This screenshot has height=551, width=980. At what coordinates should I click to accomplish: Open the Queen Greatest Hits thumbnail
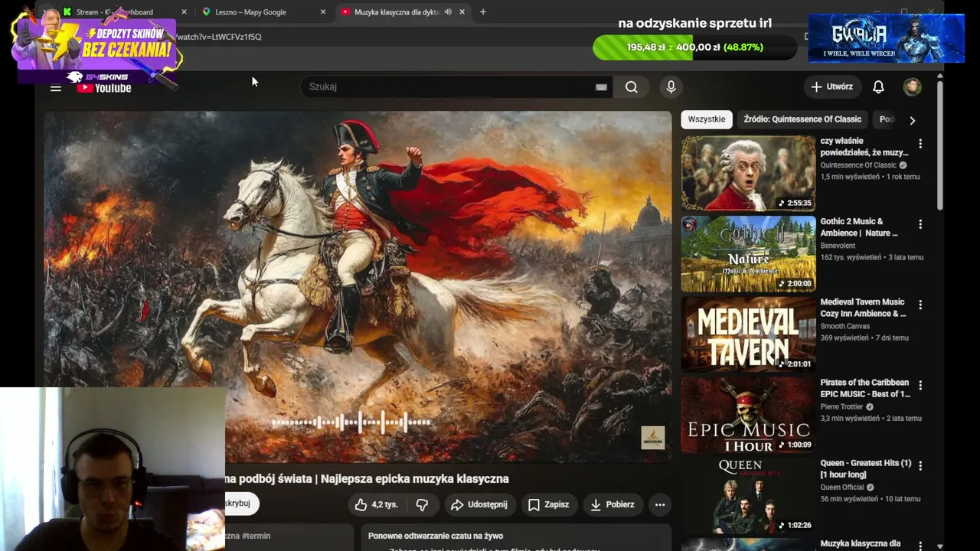[749, 494]
